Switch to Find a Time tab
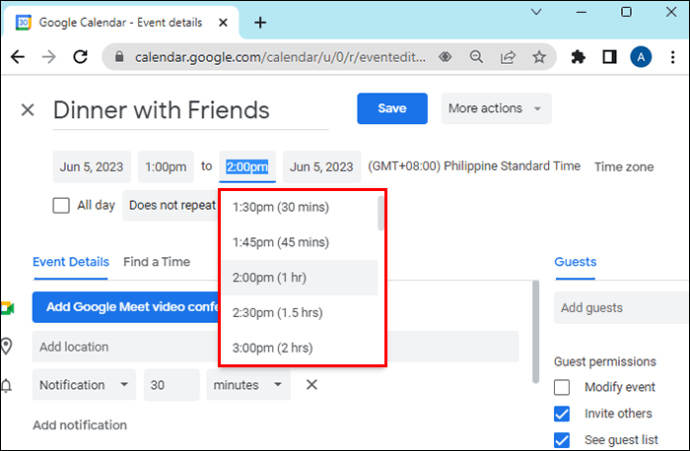The image size is (690, 451). [156, 262]
